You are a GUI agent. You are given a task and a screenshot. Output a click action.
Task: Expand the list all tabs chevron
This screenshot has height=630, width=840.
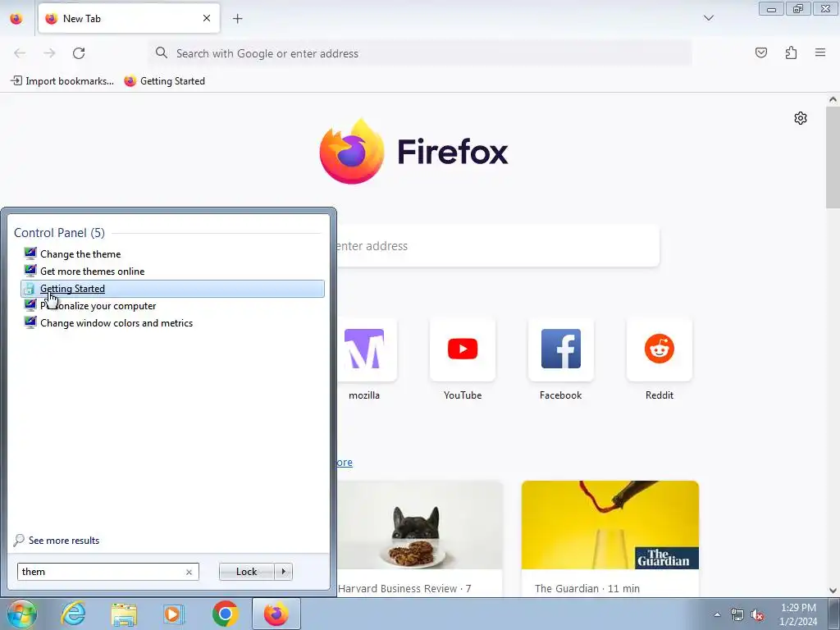pos(708,18)
